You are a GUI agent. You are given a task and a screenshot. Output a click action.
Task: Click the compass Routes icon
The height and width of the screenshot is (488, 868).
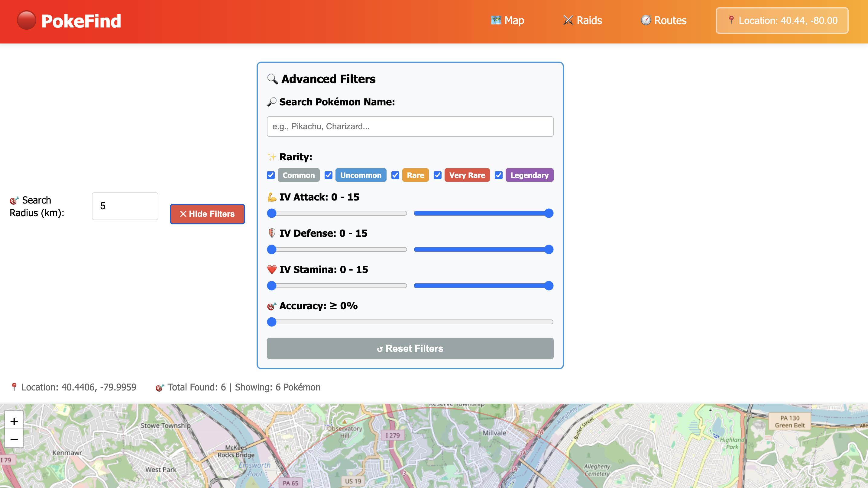point(645,20)
